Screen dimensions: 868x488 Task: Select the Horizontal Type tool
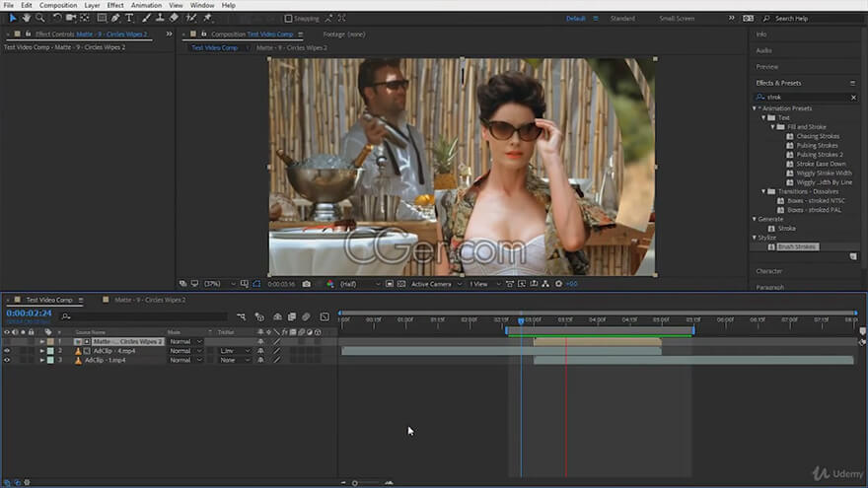pyautogui.click(x=129, y=19)
